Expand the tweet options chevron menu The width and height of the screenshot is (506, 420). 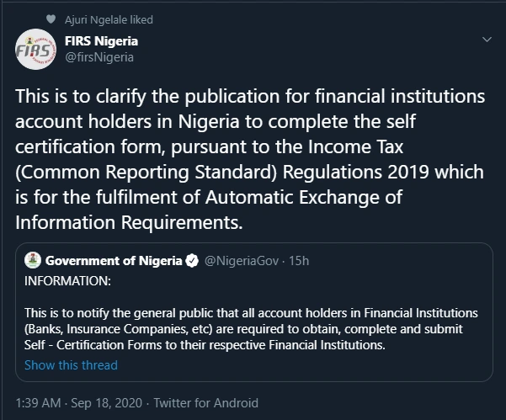tap(487, 40)
